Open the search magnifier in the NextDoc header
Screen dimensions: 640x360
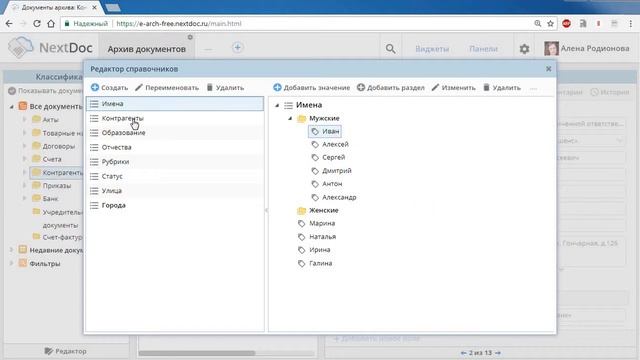pyautogui.click(x=391, y=49)
